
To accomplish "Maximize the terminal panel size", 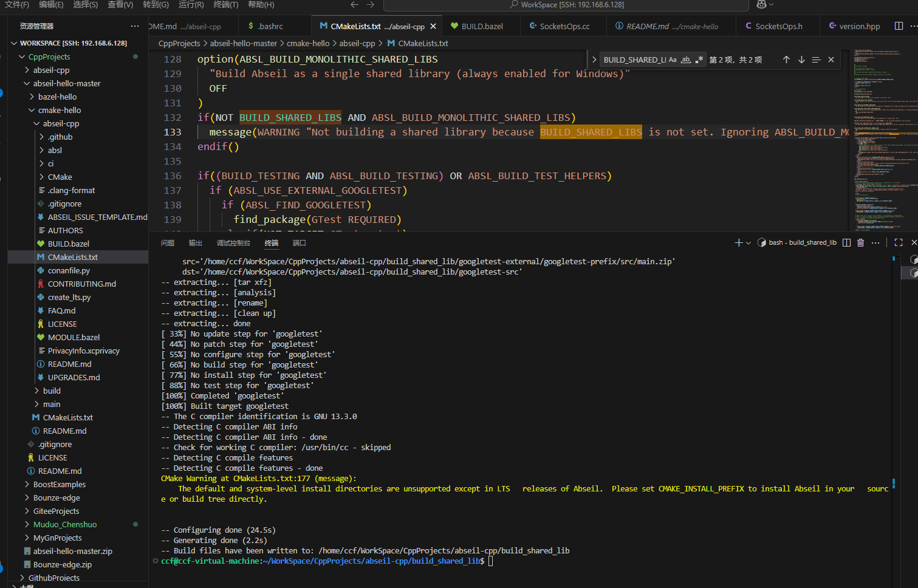I will (x=899, y=242).
